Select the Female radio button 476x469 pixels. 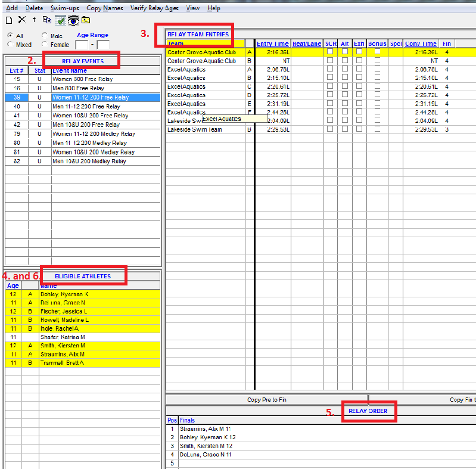point(45,45)
